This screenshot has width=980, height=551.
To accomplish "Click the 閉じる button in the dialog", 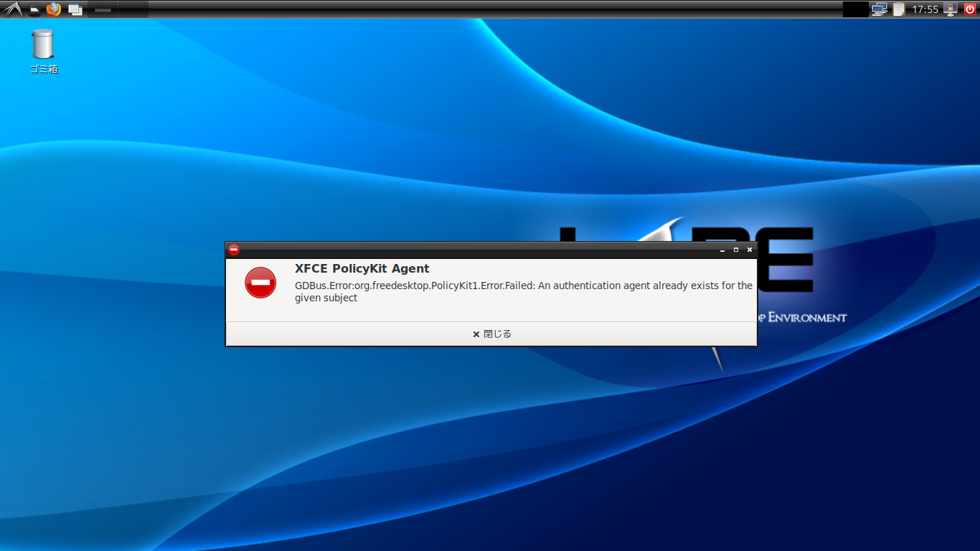I will tap(491, 334).
